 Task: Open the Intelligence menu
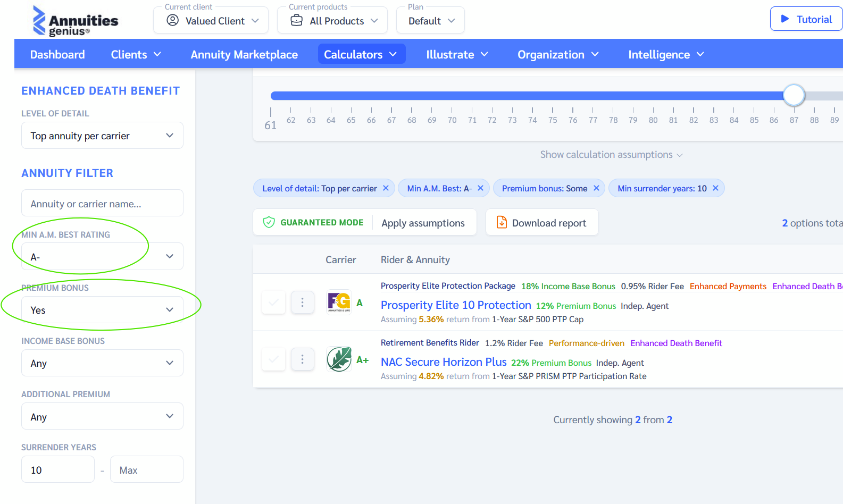[x=666, y=54]
